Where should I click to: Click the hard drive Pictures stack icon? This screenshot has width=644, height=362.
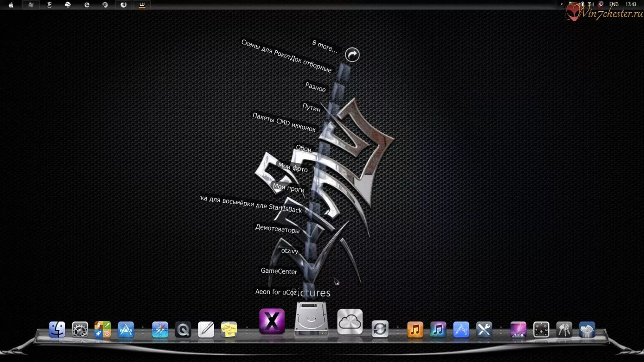[311, 319]
